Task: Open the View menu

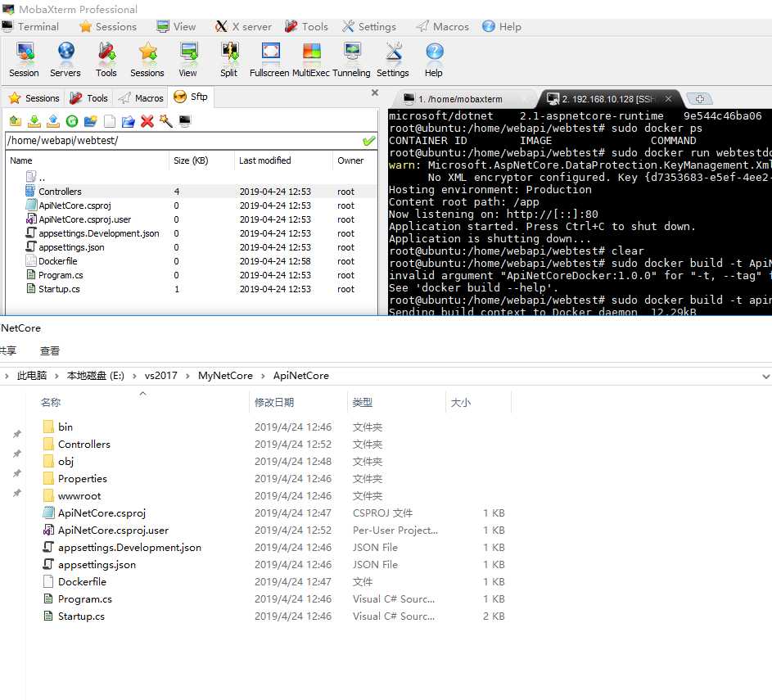Action: coord(176,26)
